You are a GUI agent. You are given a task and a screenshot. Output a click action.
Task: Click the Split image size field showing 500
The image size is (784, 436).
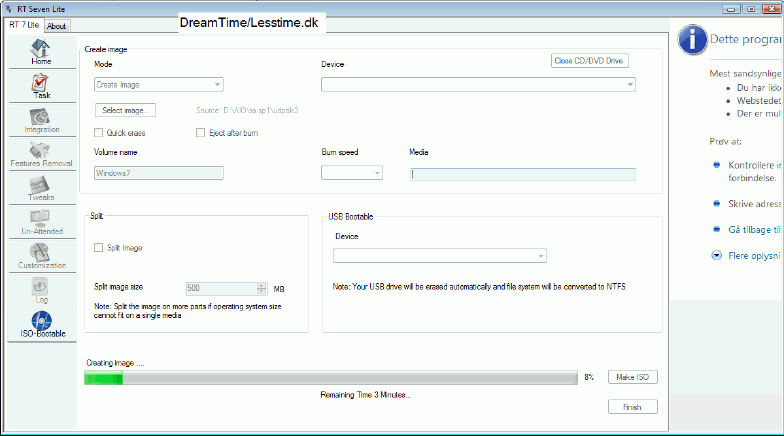click(222, 288)
